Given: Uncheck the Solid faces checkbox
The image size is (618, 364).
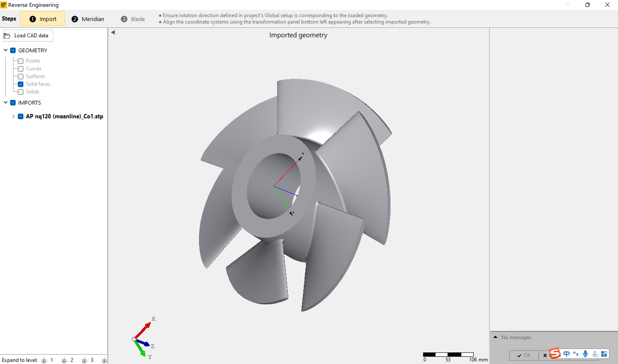Looking at the screenshot, I should point(21,84).
